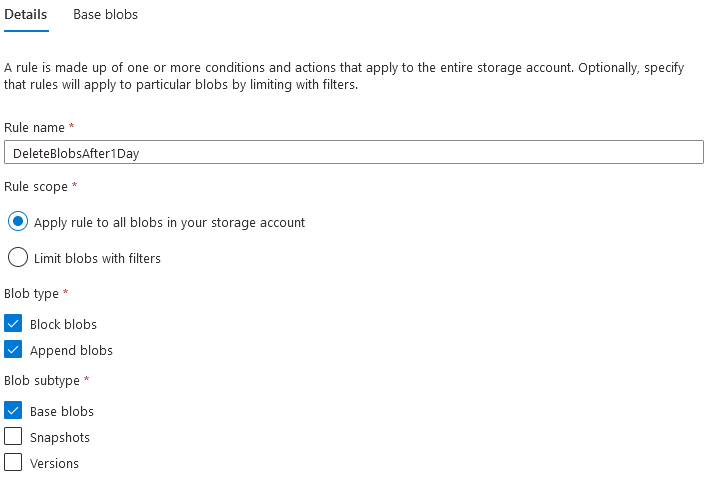
Task: Switch to the Details tab
Action: (x=26, y=15)
